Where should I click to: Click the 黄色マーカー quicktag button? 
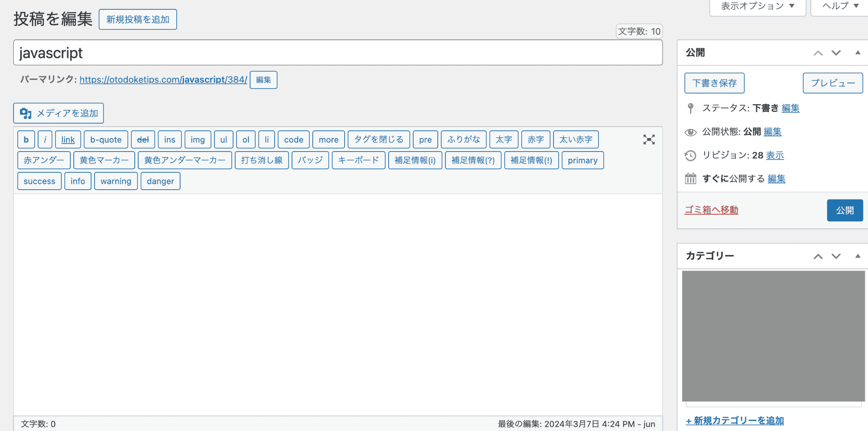point(104,160)
